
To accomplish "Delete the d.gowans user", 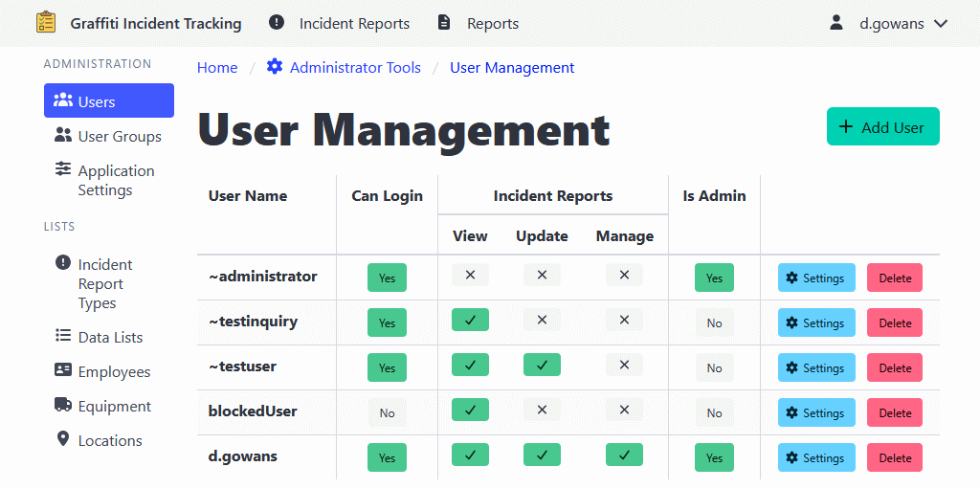I will (895, 457).
